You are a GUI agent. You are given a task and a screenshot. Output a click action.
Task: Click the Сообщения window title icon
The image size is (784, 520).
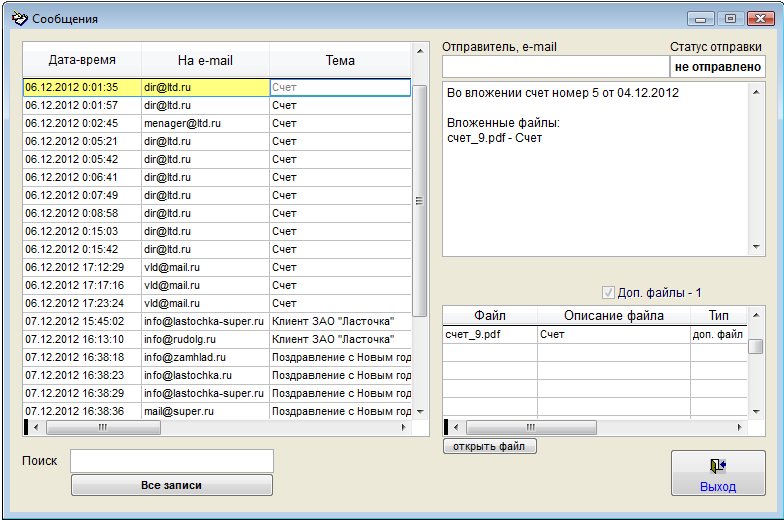[18, 18]
